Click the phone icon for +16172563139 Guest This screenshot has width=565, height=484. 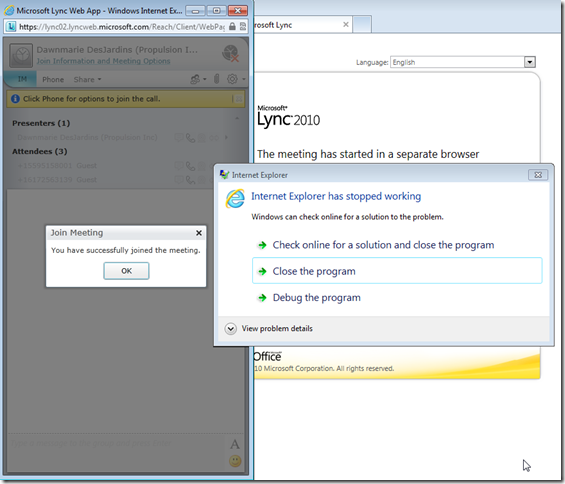pyautogui.click(x=191, y=179)
